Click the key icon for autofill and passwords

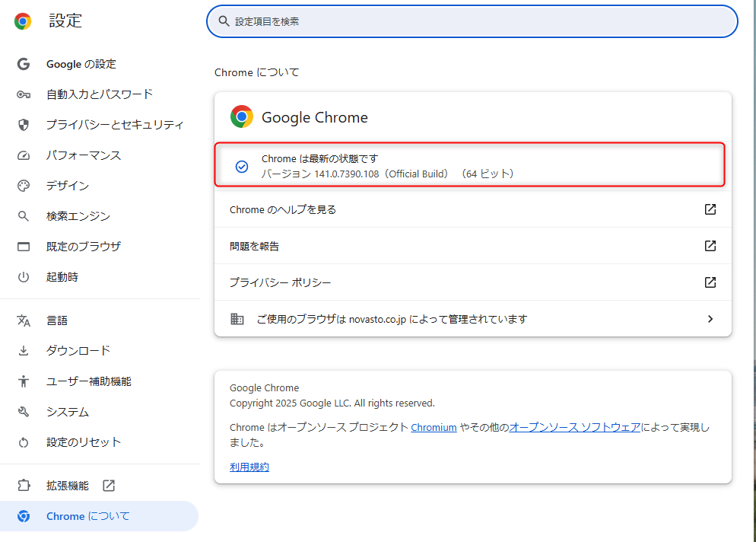(x=24, y=94)
